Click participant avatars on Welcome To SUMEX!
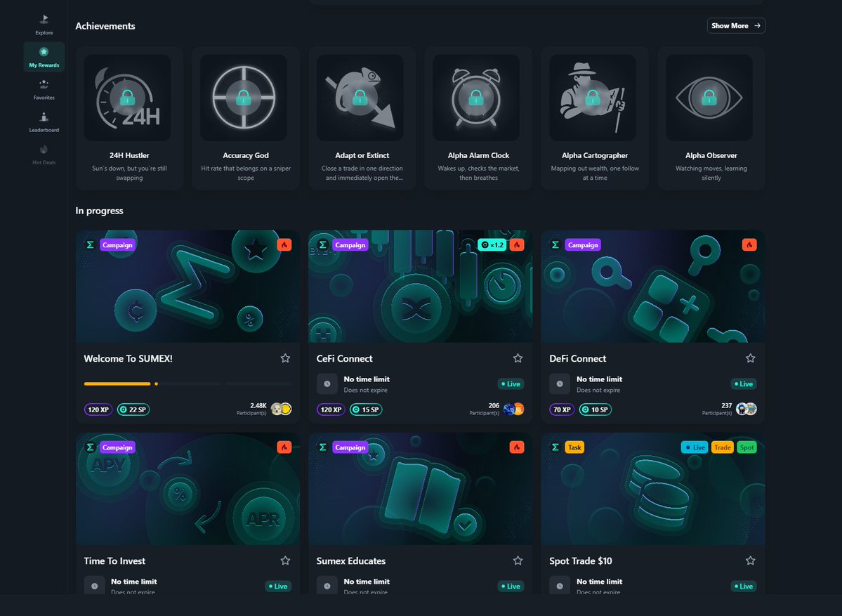This screenshot has height=616, width=842. [281, 409]
